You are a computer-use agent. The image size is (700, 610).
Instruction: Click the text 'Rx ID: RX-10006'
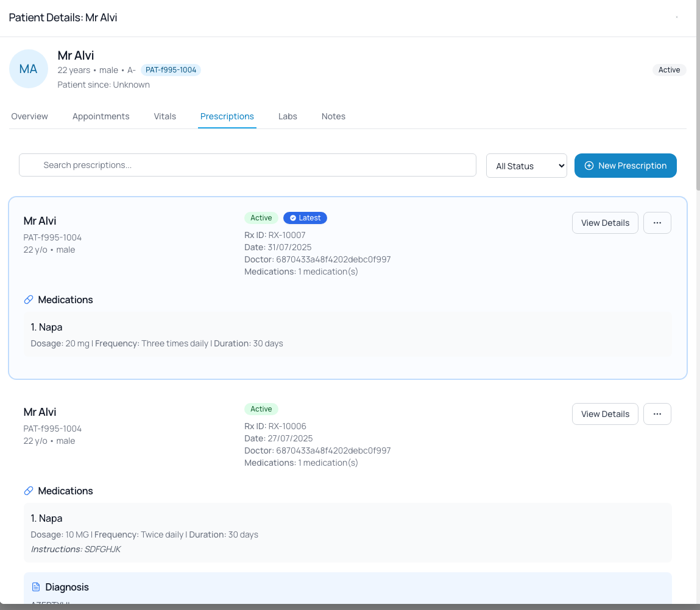click(x=275, y=426)
